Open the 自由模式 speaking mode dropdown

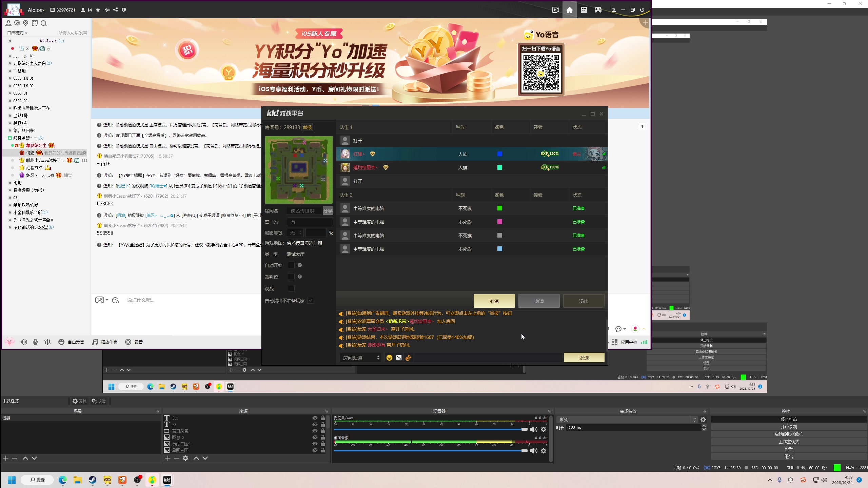(17, 33)
